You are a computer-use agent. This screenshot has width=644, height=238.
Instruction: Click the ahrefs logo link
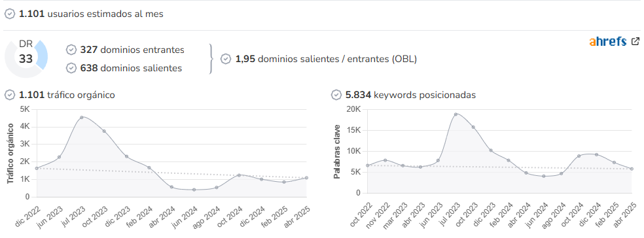(607, 41)
